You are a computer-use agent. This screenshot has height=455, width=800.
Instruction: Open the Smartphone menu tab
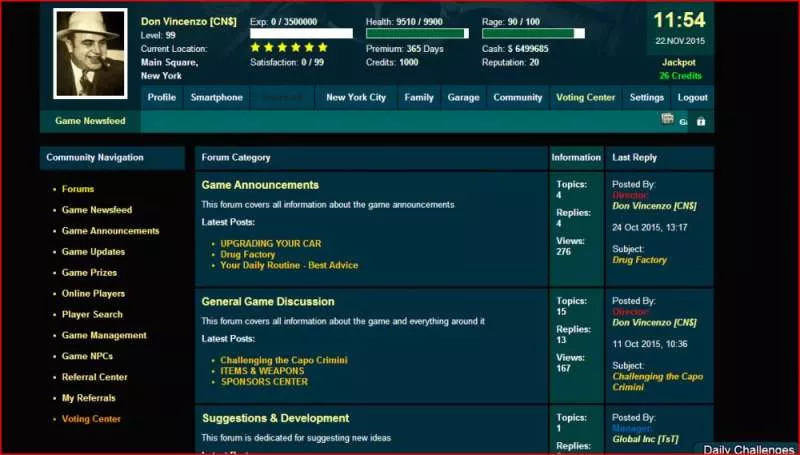click(216, 97)
